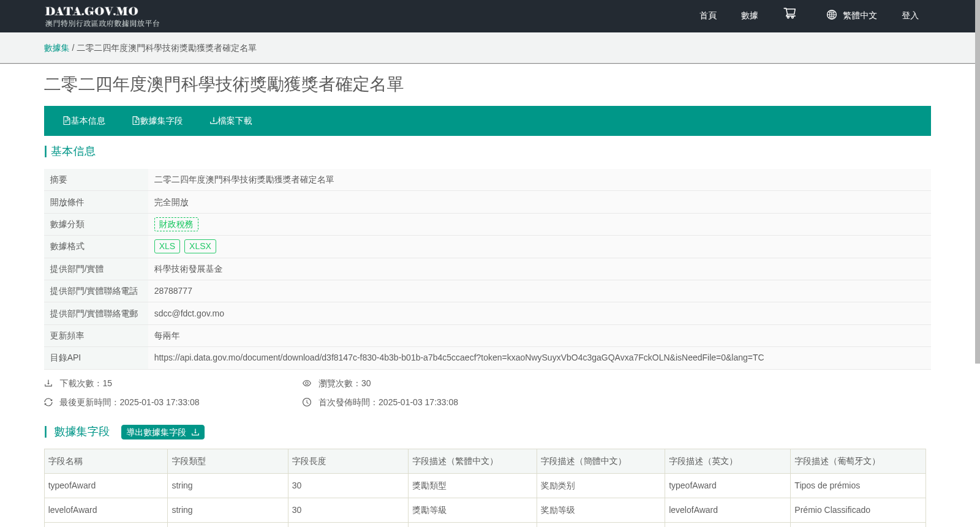980x527 pixels.
Task: Click 科學技術發展基金 provider value
Action: 189,269
